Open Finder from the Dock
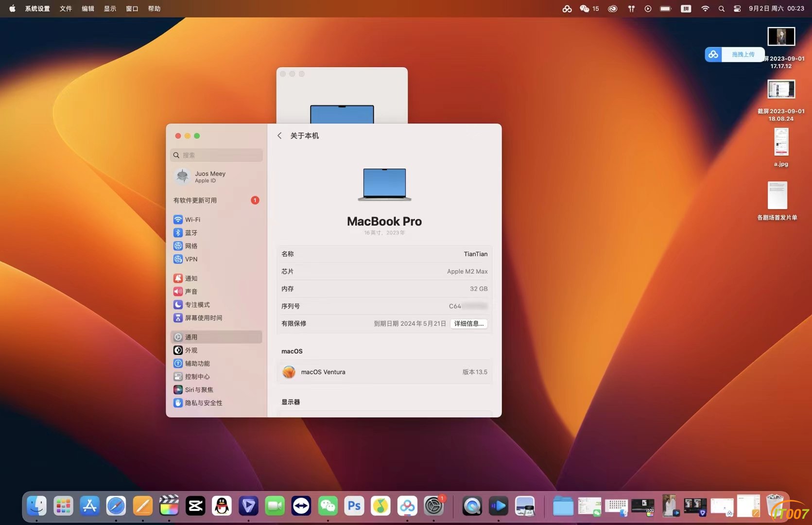The image size is (812, 525). click(x=37, y=506)
